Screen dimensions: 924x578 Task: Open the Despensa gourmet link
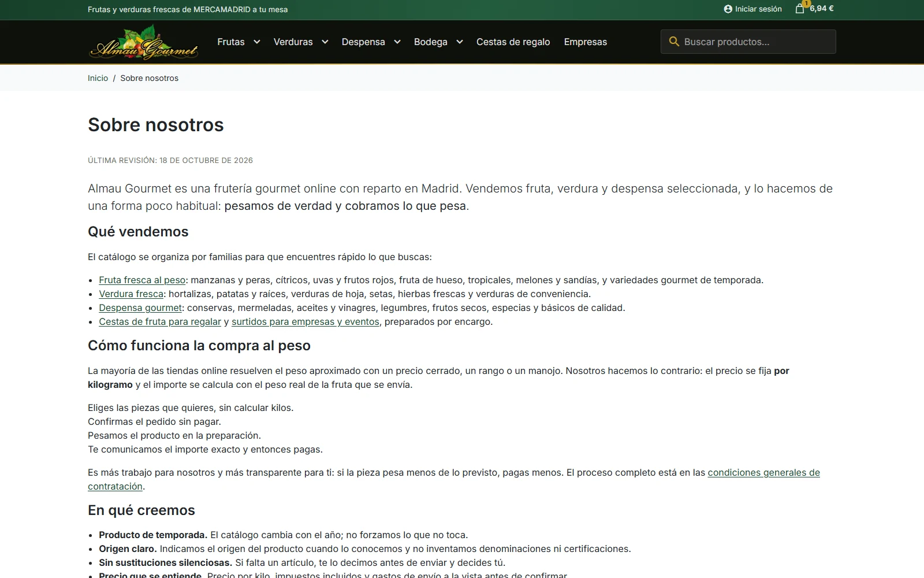pos(140,307)
